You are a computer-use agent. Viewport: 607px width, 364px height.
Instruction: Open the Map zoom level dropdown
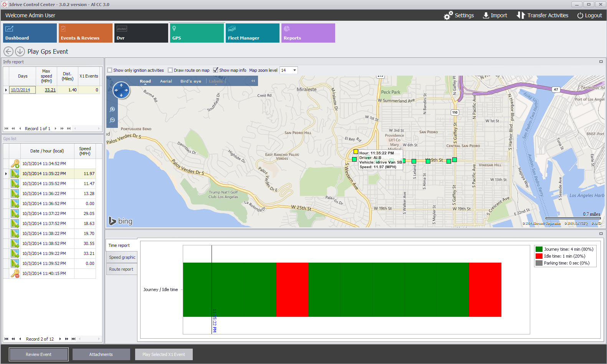click(x=294, y=70)
